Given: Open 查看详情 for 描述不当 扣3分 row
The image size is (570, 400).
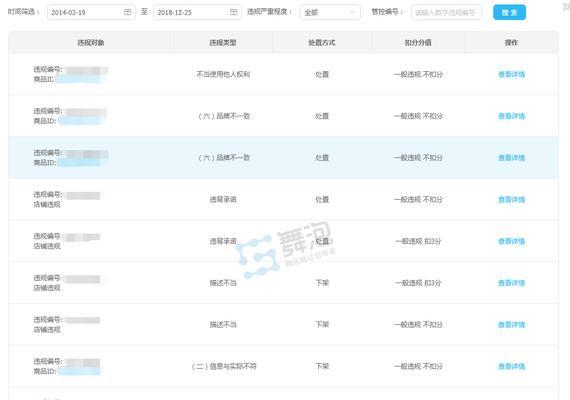Looking at the screenshot, I should click(x=511, y=283).
